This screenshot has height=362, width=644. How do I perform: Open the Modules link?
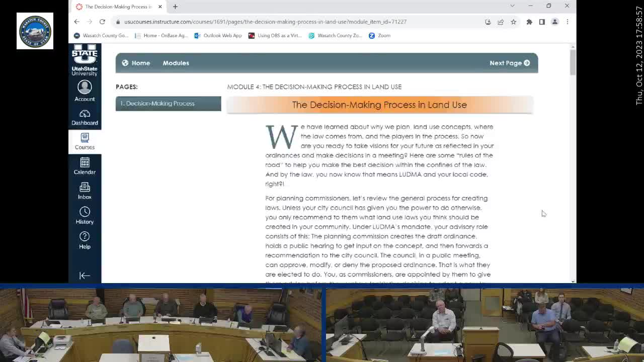pos(176,63)
